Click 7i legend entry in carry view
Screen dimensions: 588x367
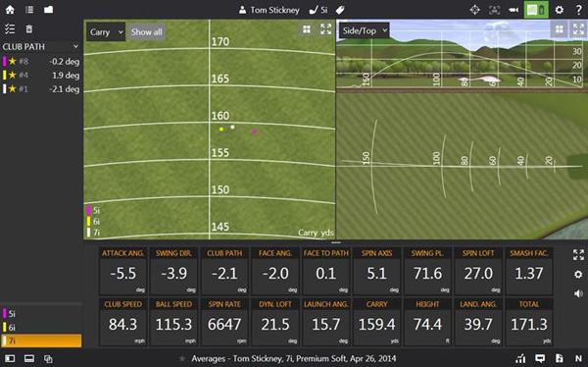[94, 233]
